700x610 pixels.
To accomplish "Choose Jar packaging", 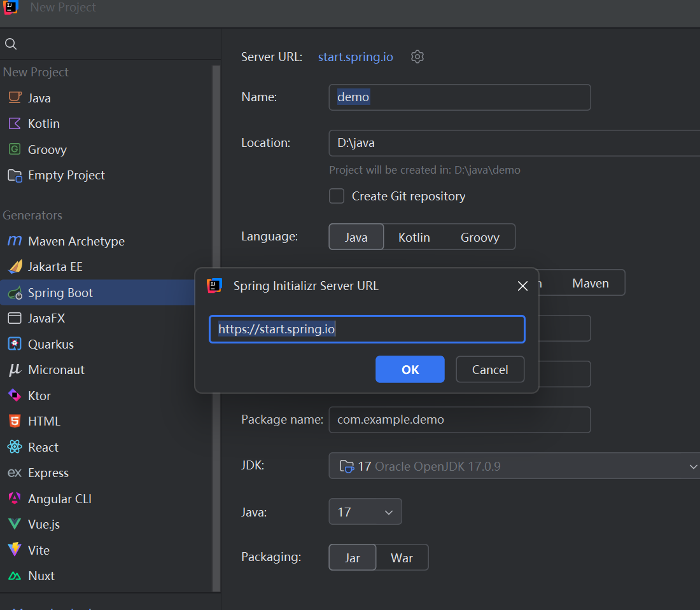I will coord(353,557).
